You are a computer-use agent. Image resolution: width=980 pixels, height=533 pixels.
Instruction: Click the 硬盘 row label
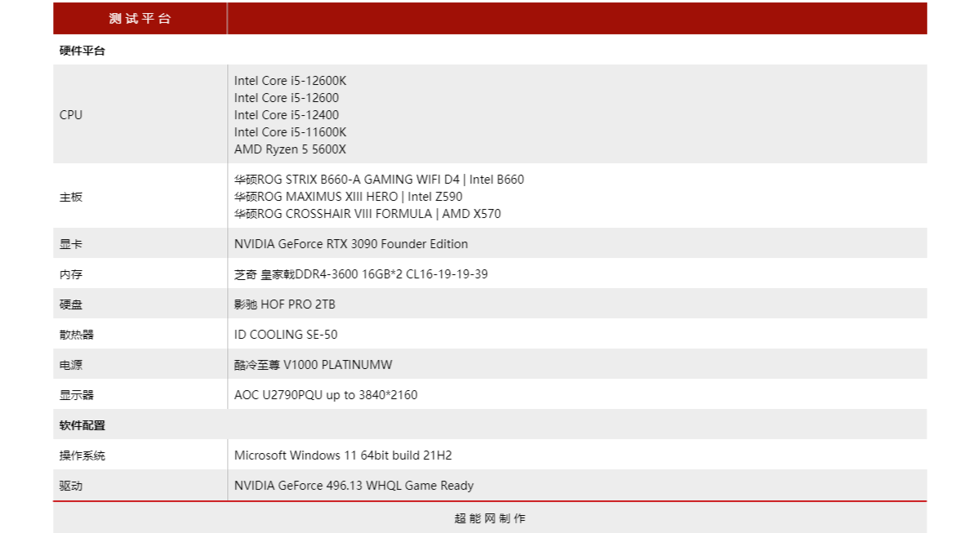pyautogui.click(x=71, y=304)
